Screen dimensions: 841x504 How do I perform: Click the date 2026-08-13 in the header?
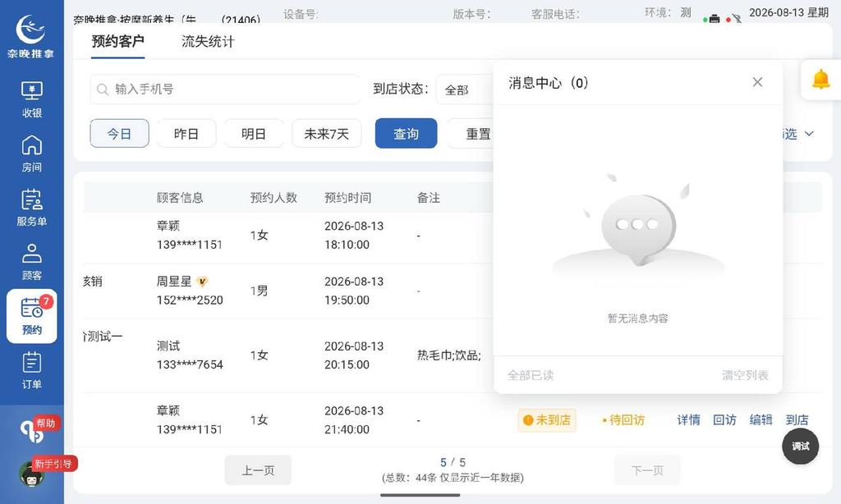coord(775,12)
